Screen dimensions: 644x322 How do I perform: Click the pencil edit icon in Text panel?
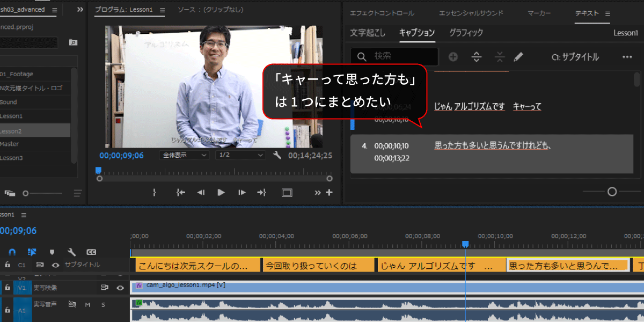[x=518, y=57]
